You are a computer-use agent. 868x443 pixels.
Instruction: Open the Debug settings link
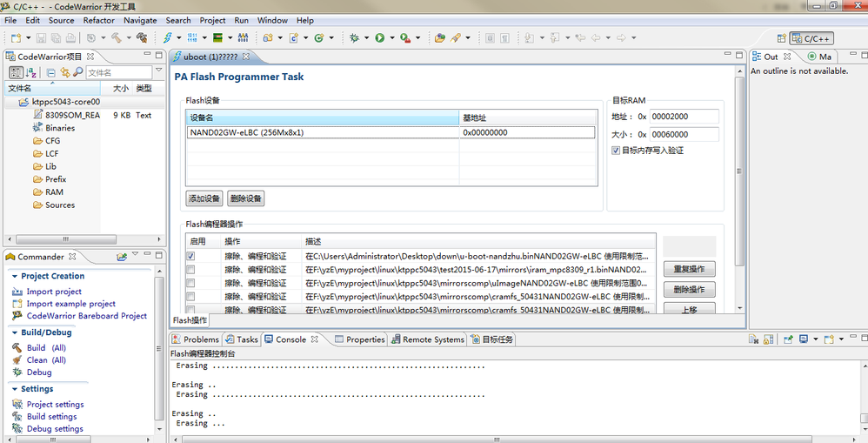point(55,429)
